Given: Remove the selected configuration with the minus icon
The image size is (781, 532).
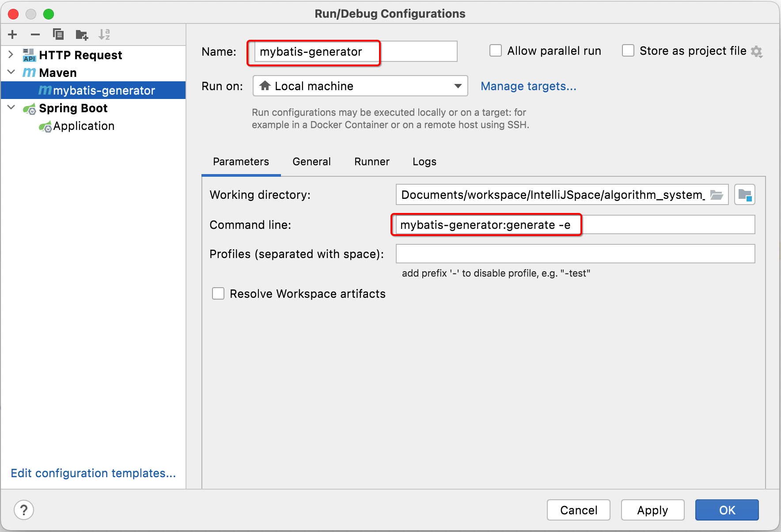Looking at the screenshot, I should (x=35, y=34).
